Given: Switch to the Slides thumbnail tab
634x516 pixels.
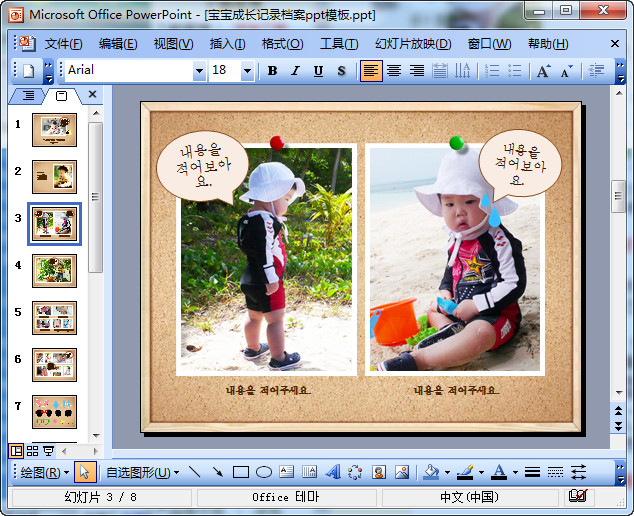Looking at the screenshot, I should [61, 95].
